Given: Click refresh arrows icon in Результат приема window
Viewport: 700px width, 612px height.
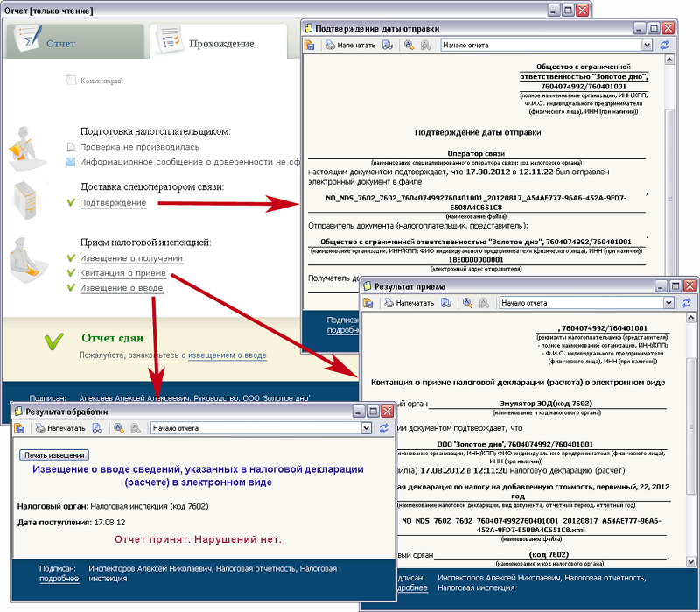Looking at the screenshot, I should [686, 303].
